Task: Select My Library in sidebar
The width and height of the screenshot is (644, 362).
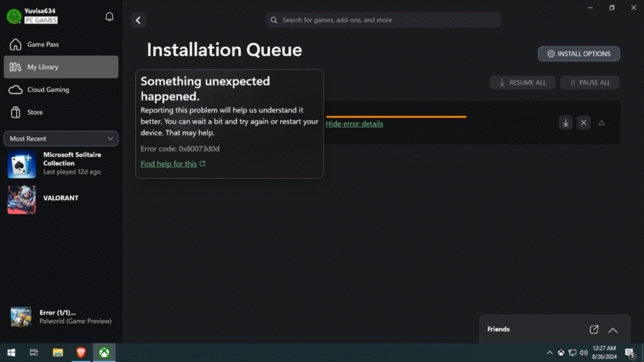Action: pos(61,67)
